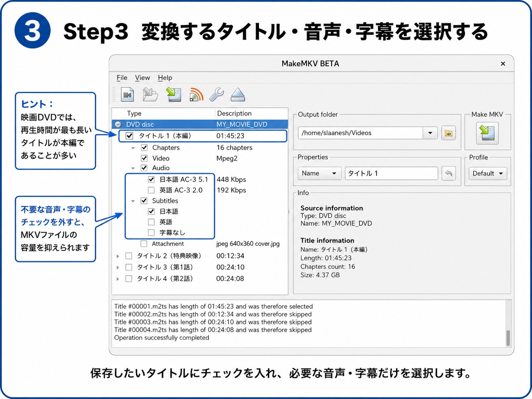This screenshot has width=532, height=399.
Task: Click the open disc folder toolbar icon
Action: (150, 95)
